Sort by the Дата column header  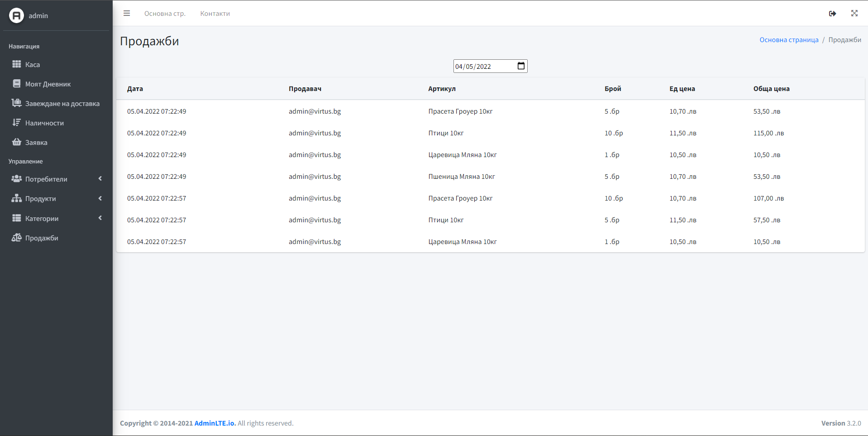(x=134, y=89)
